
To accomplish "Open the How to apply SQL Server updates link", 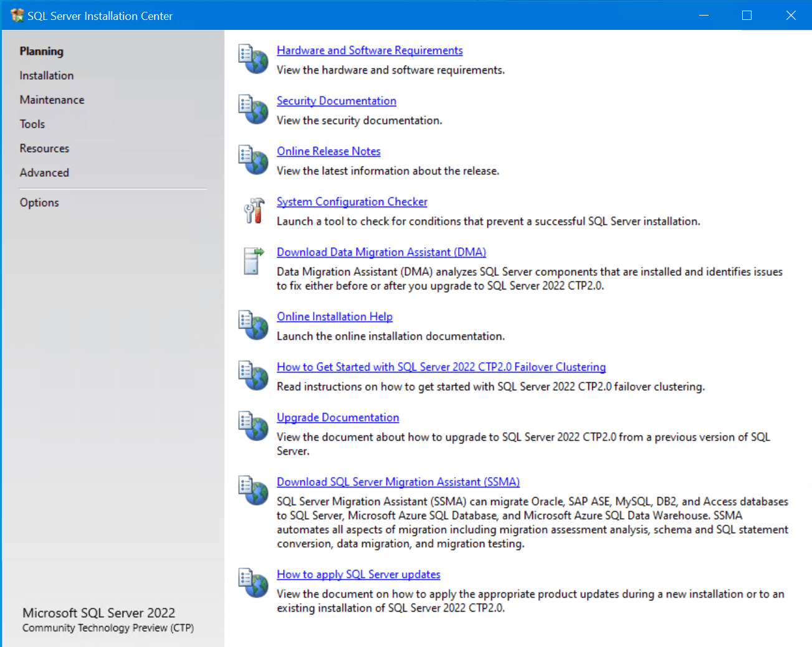I will [x=358, y=574].
